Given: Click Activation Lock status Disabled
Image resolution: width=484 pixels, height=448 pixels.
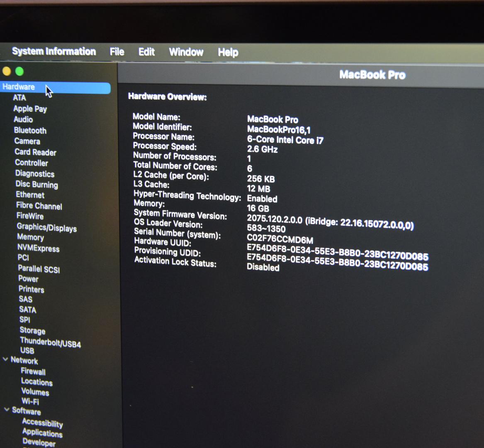Looking at the screenshot, I should [x=263, y=267].
